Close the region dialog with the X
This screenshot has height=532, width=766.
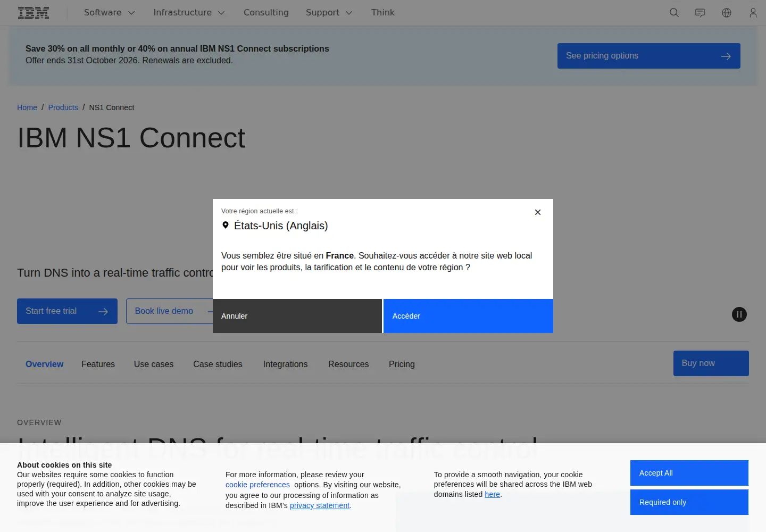[x=538, y=212]
